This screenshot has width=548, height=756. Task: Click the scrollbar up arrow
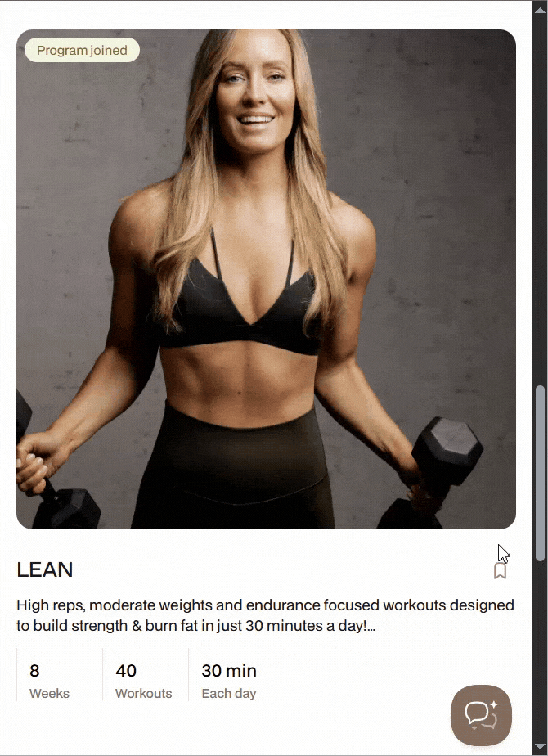tap(541, 9)
